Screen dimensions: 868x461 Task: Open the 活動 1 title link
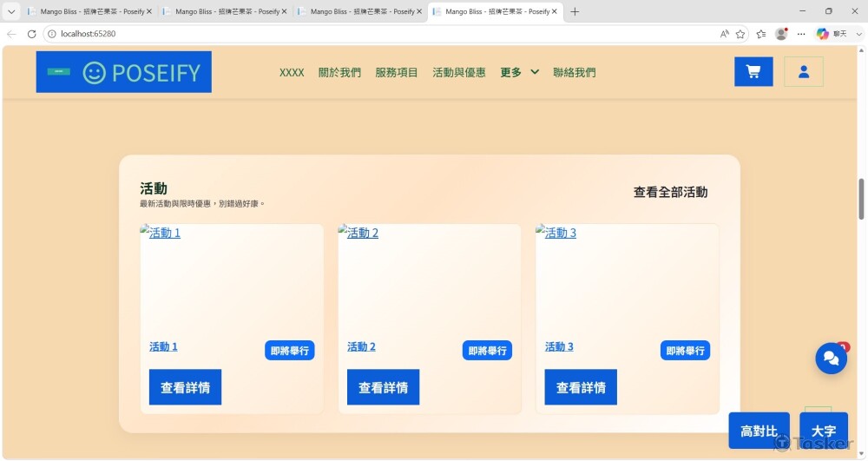click(x=163, y=346)
